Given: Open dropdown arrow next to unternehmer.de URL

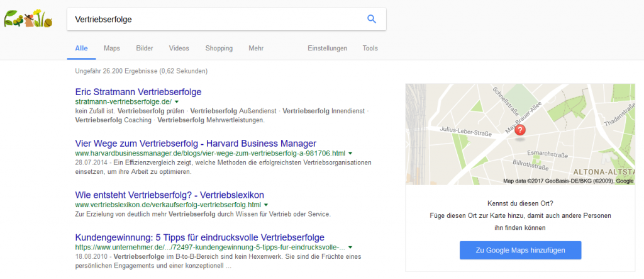Looking at the screenshot, I should tap(350, 248).
